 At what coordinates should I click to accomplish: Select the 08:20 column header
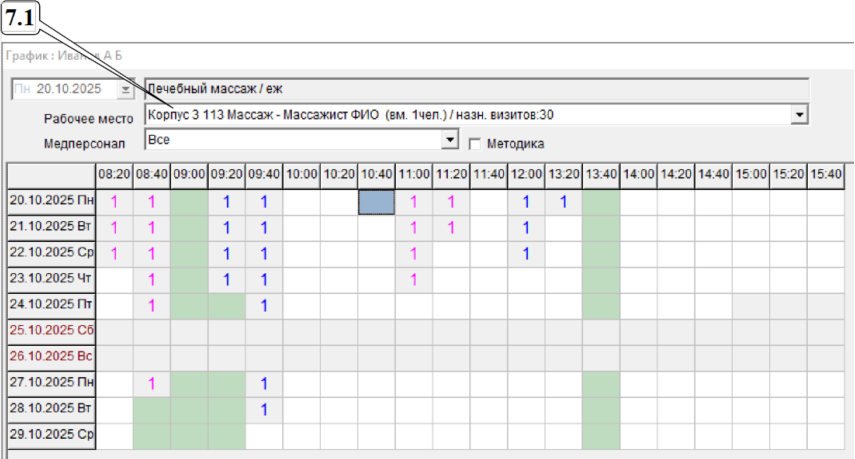[x=114, y=174]
